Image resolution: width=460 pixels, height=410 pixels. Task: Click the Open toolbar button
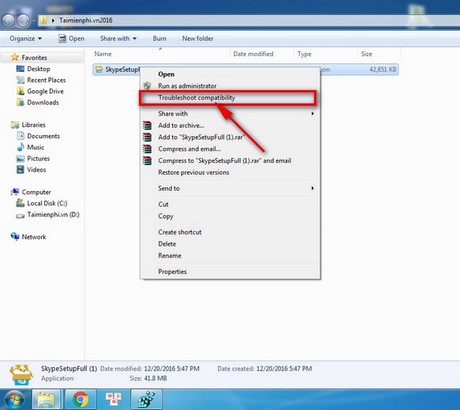pos(71,38)
